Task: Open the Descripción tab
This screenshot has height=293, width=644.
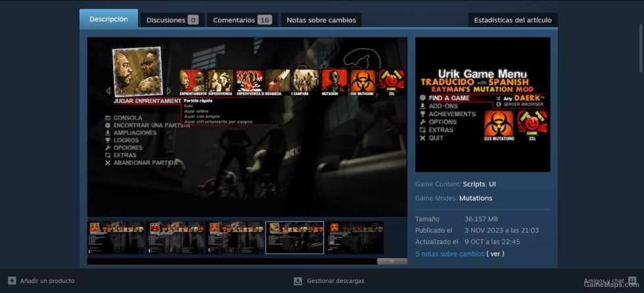Action: pyautogui.click(x=108, y=19)
